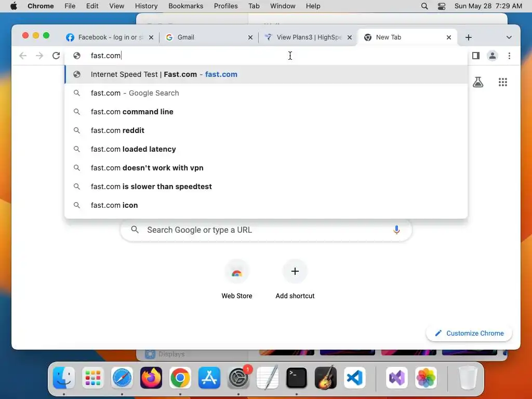Close the Facebook tab
The width and height of the screenshot is (532, 399).
151,37
